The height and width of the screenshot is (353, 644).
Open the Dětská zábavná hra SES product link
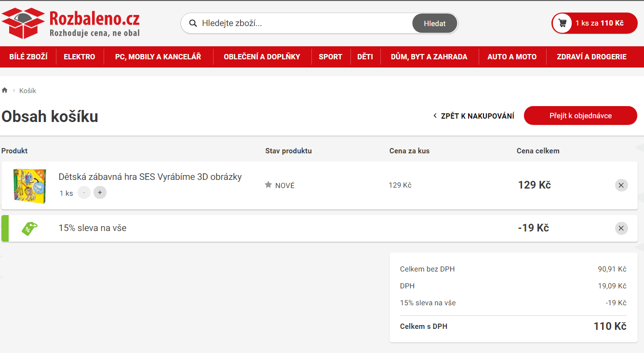(150, 177)
